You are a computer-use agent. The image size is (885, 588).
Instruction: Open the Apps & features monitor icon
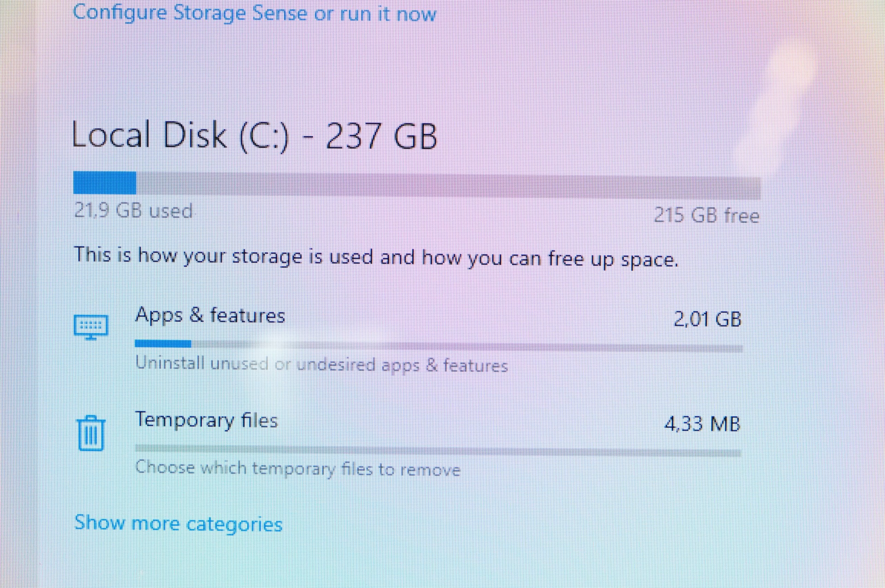[91, 327]
